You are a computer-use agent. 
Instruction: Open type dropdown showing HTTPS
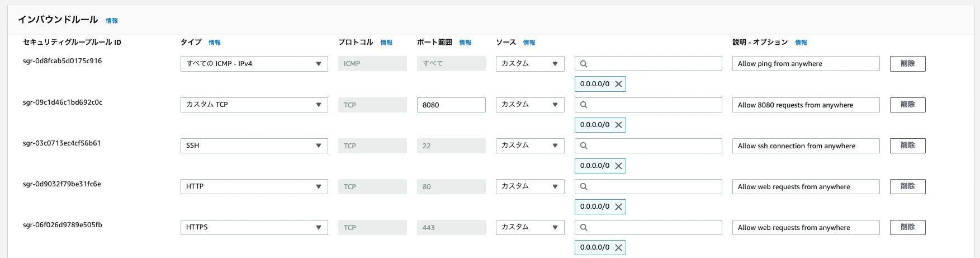coord(254,227)
